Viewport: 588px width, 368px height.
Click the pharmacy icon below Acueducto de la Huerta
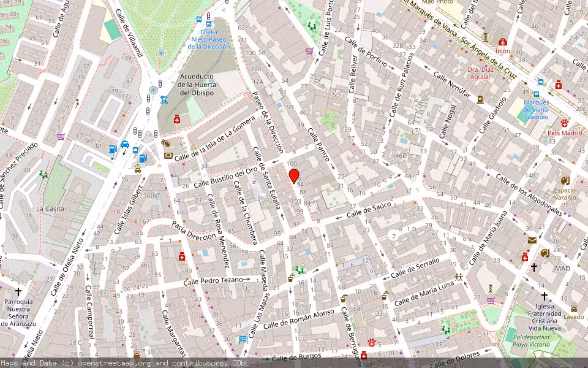[x=177, y=120]
